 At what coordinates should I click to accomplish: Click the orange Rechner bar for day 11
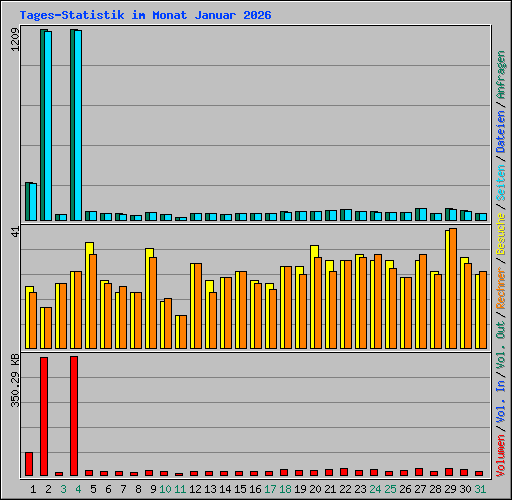click(183, 332)
